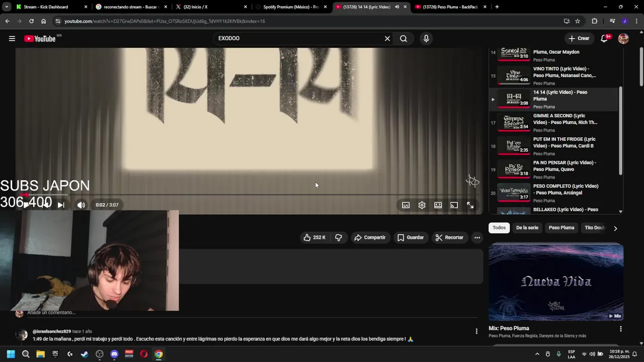The width and height of the screenshot is (644, 362).
Task: Switch to Spotify Premium tab
Action: point(291,7)
